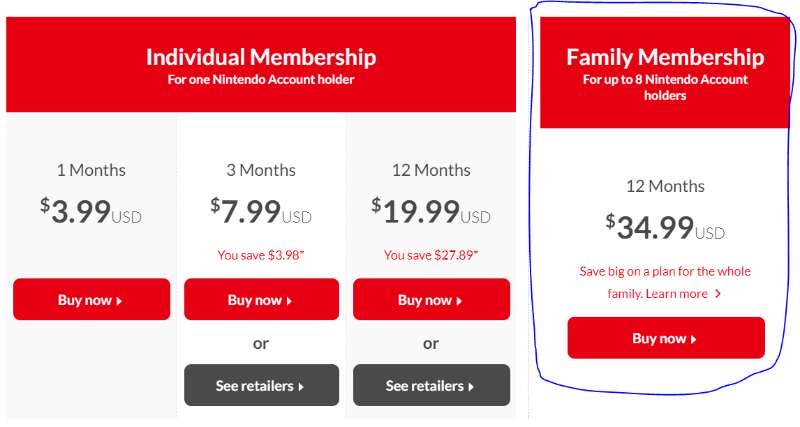This screenshot has width=800, height=427.
Task: Buy the 3 Months individual membership
Action: [261, 299]
